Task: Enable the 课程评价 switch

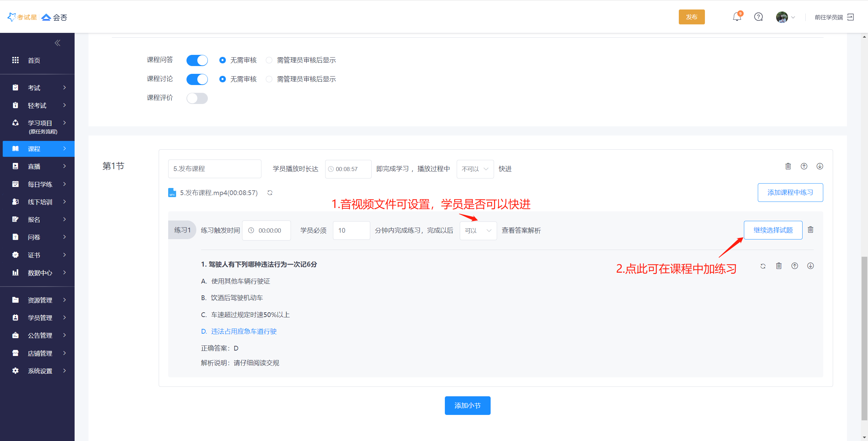Action: tap(197, 98)
